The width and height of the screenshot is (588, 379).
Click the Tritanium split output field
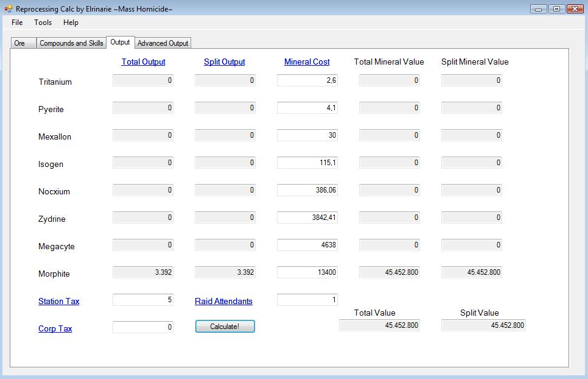pyautogui.click(x=225, y=80)
